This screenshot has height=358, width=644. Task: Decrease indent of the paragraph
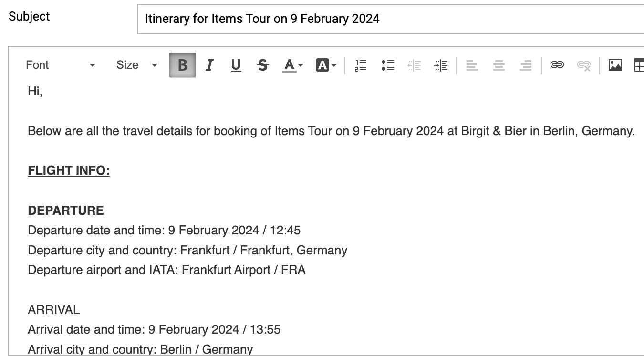click(x=415, y=65)
